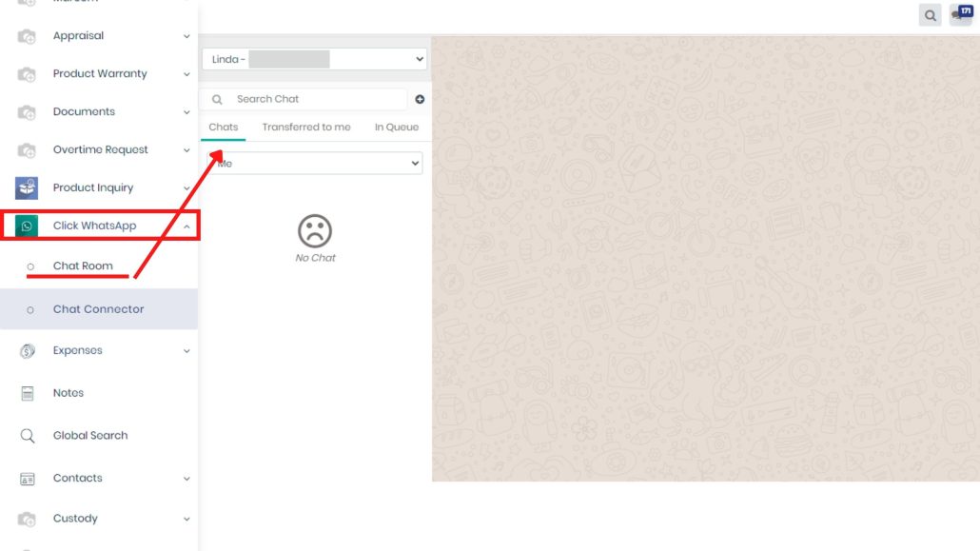
Task: Expand the Custody menu chevron
Action: [186, 519]
